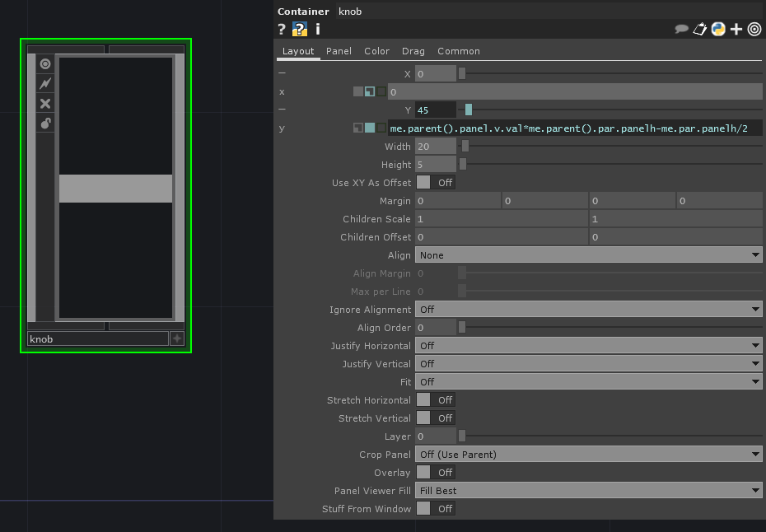The width and height of the screenshot is (766, 532).
Task: Open the comment speech bubble icon
Action: [x=681, y=30]
